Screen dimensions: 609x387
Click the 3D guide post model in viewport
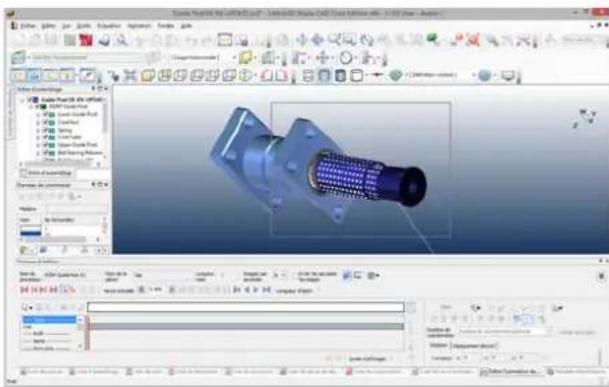(318, 164)
